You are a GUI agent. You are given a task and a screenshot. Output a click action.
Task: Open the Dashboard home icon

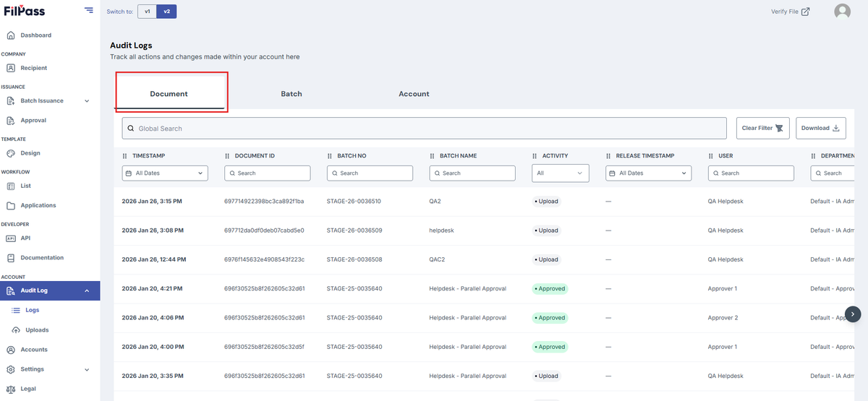click(11, 35)
